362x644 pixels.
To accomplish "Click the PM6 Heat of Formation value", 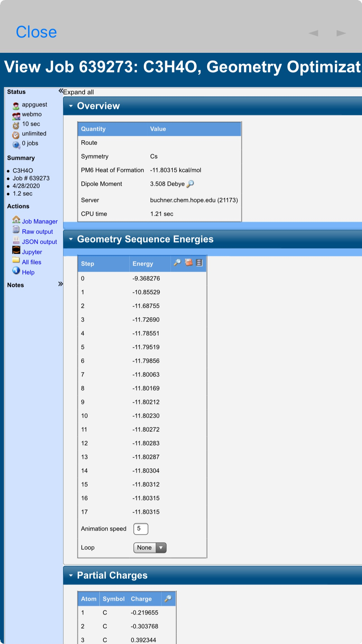I will pos(176,170).
